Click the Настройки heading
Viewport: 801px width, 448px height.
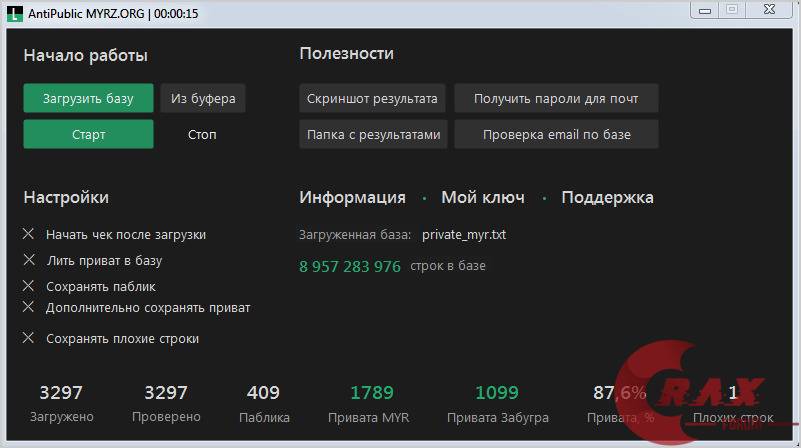66,197
